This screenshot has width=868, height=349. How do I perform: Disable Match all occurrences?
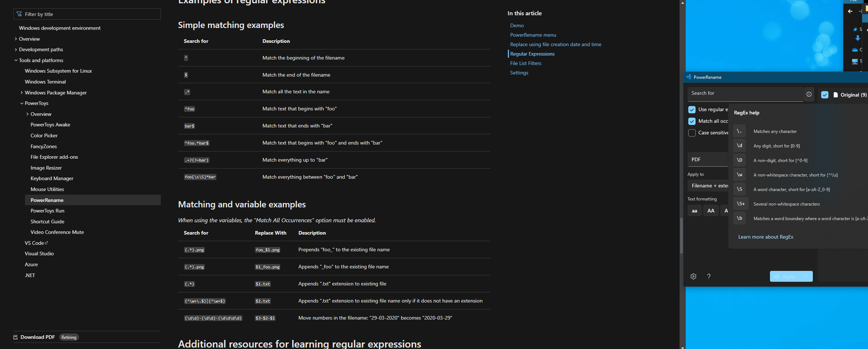(x=692, y=121)
